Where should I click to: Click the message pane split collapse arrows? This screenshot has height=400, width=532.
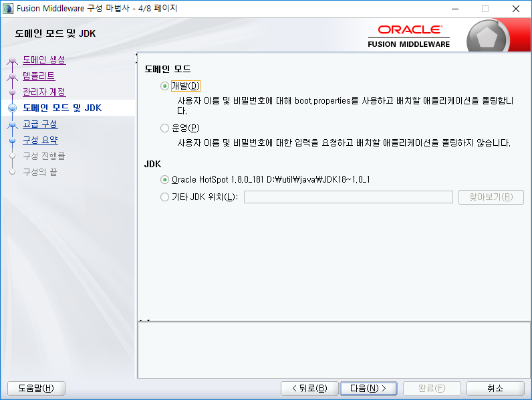pos(144,320)
